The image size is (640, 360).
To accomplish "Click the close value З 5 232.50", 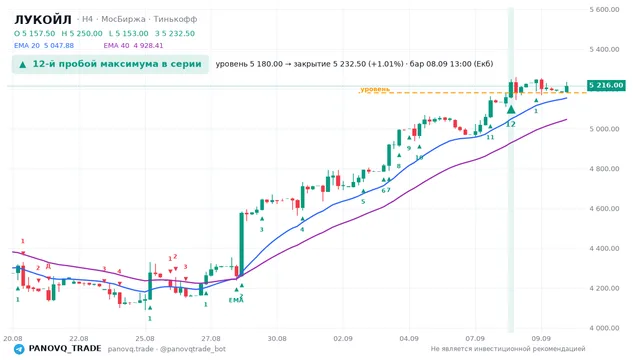I will 175,33.
